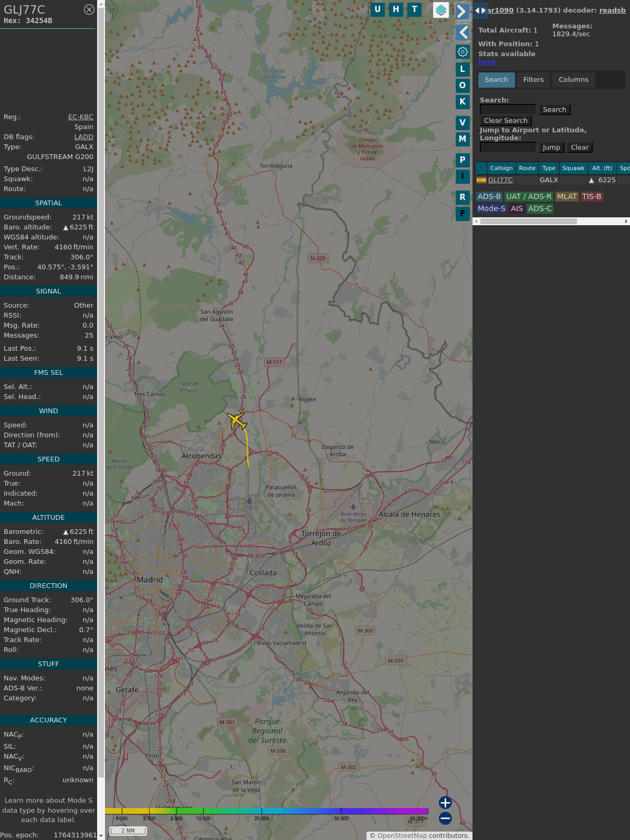This screenshot has width=630, height=840.
Task: Click the altitude color legend bar
Action: coord(267,811)
